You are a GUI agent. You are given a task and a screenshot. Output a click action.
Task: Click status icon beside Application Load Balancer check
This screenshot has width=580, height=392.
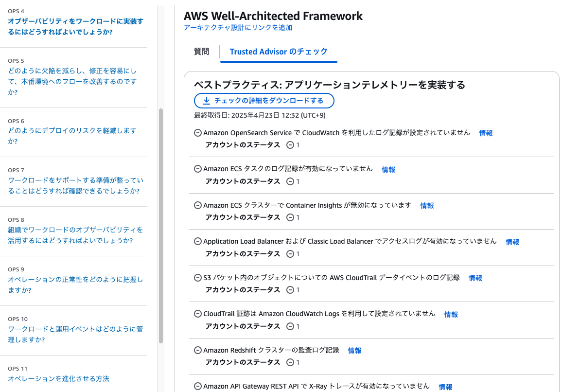click(x=198, y=241)
